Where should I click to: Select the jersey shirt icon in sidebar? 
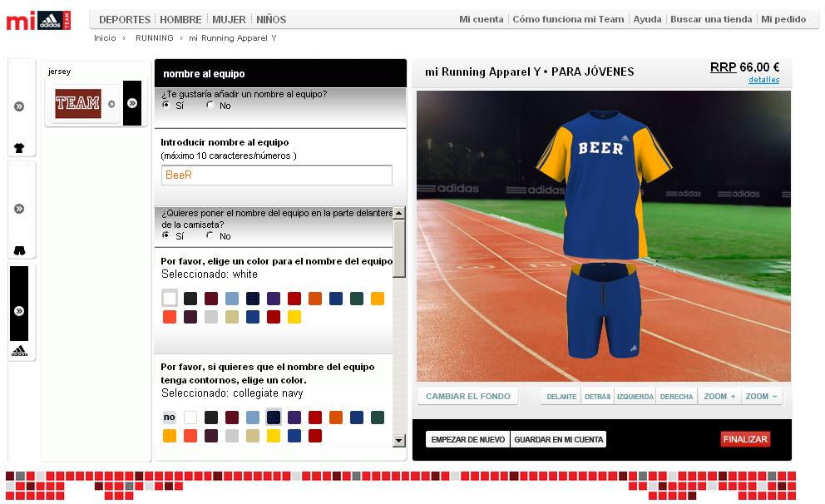point(19,148)
